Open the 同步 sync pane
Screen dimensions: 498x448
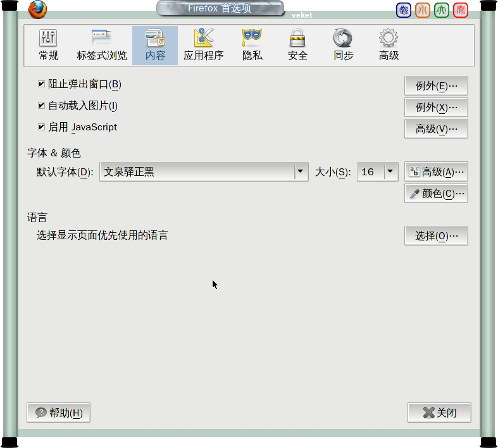point(344,46)
